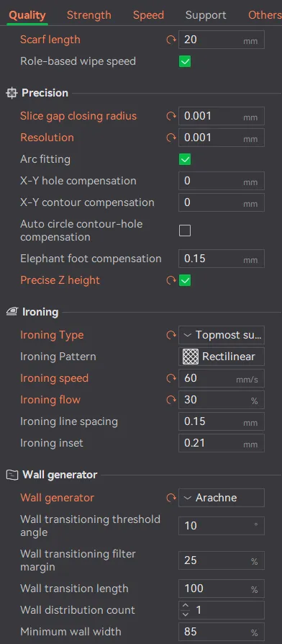Viewport: 282px width, 644px height.
Task: Open Ironing Pattern Rectilinear selector
Action: (222, 357)
